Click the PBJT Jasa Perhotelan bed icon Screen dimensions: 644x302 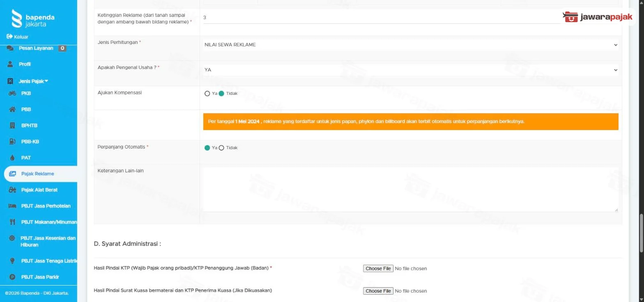12,206
